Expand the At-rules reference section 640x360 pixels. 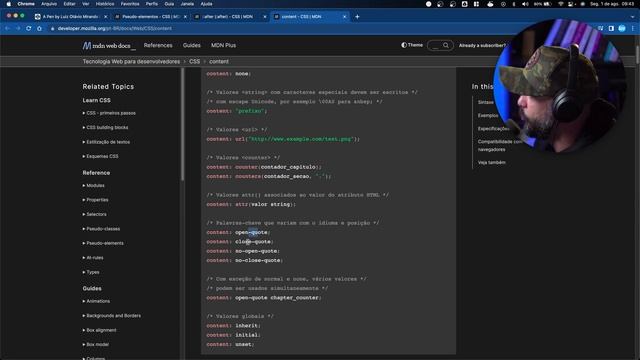93,258
